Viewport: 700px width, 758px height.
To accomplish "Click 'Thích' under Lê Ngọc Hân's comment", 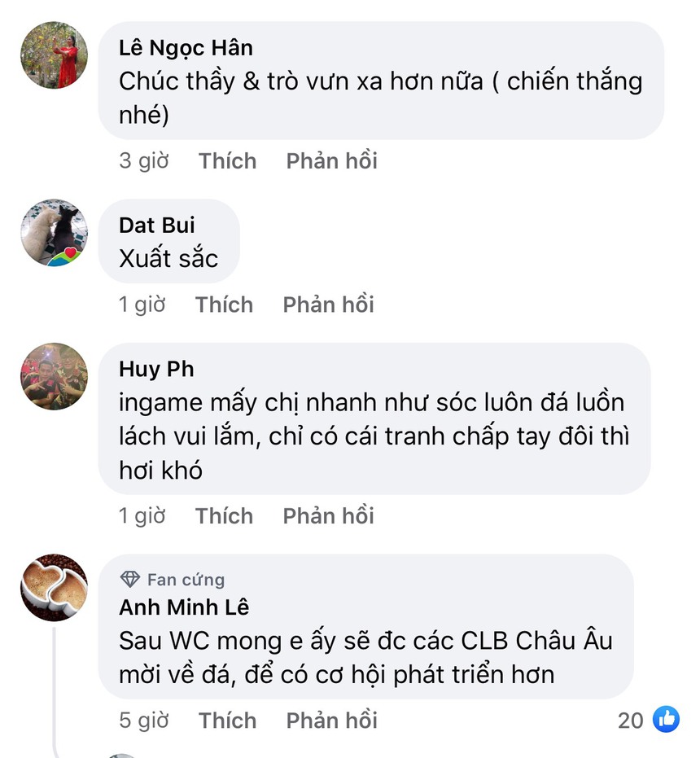I will 227,160.
